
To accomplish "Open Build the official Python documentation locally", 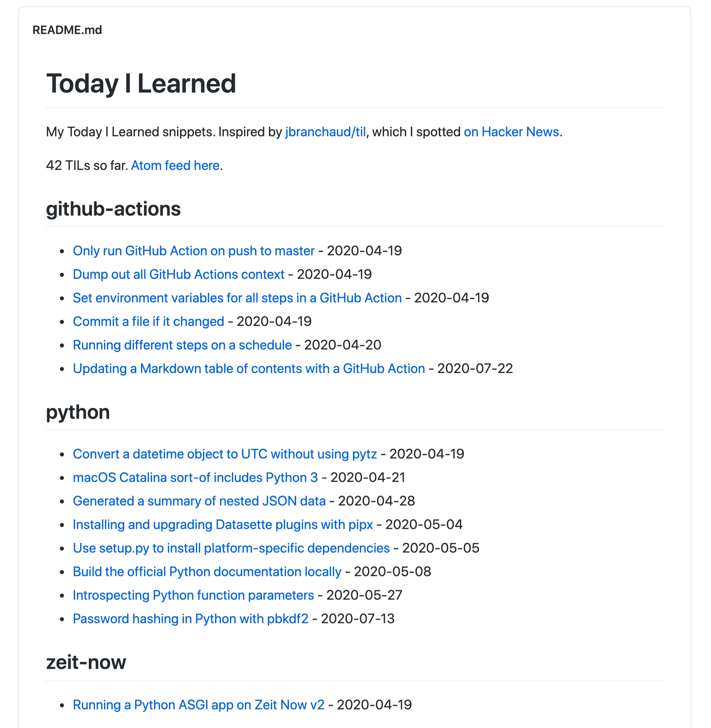I will pyautogui.click(x=207, y=572).
